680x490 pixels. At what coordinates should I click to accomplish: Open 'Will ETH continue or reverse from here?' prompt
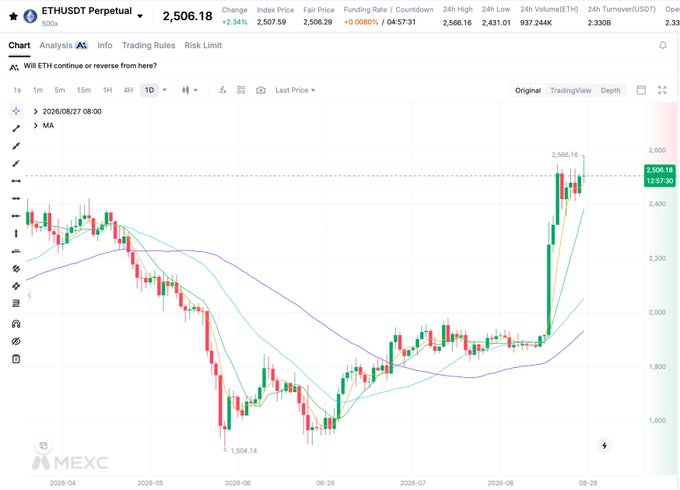(x=90, y=66)
